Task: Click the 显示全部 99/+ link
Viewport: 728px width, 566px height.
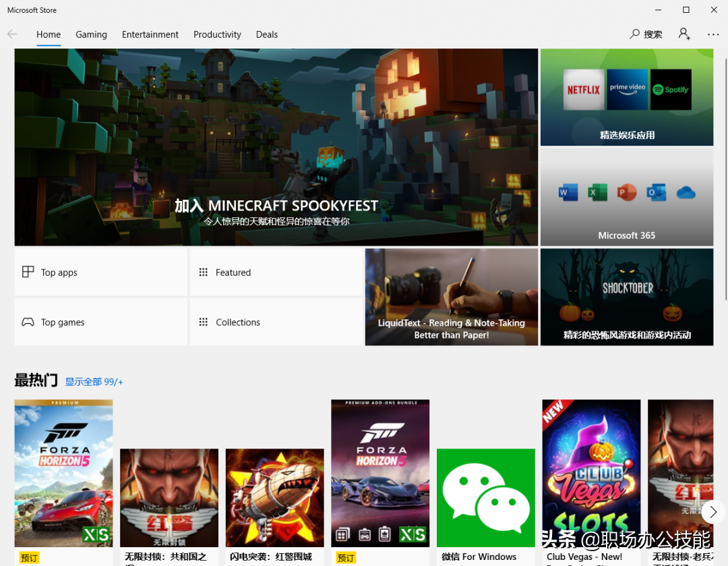Action: pos(94,382)
